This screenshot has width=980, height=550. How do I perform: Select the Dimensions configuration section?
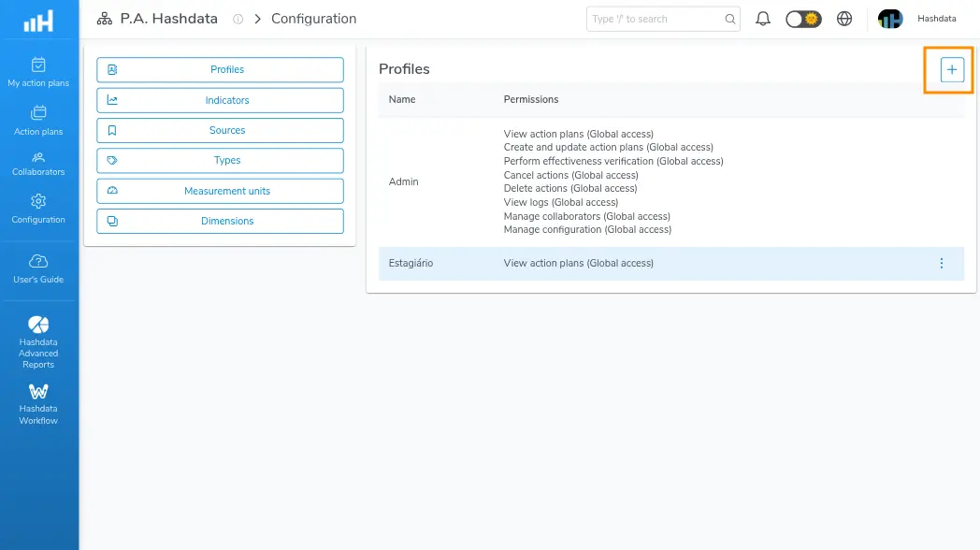click(x=220, y=221)
